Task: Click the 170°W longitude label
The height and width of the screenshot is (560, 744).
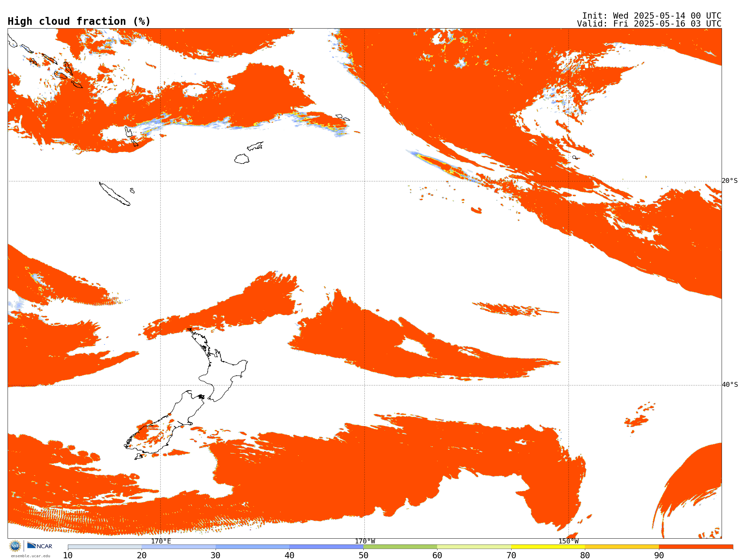Action: click(365, 541)
